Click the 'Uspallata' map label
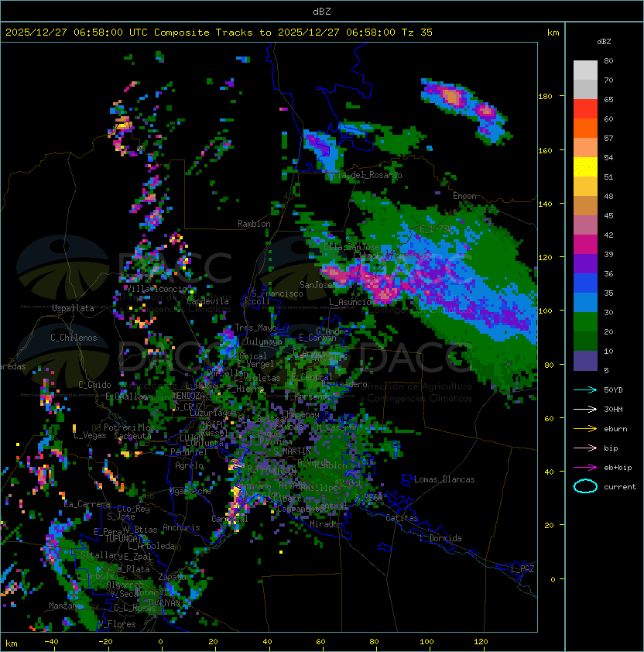Image resolution: width=644 pixels, height=652 pixels. pyautogui.click(x=73, y=308)
